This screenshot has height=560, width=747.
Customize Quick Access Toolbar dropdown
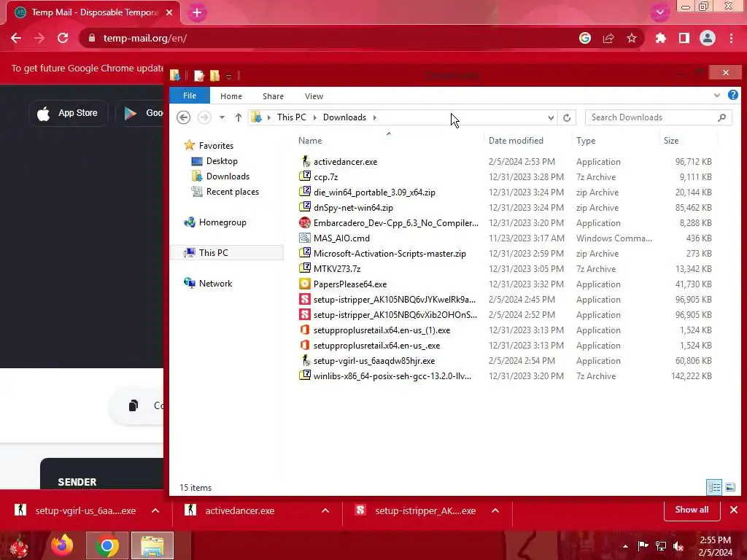click(228, 76)
